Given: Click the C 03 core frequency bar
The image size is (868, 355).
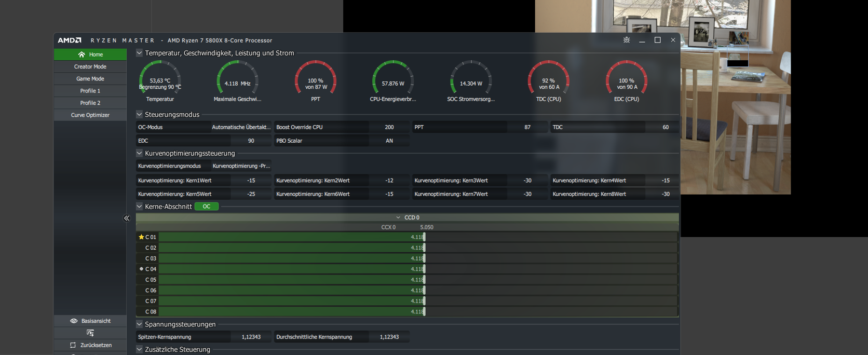Looking at the screenshot, I should pyautogui.click(x=418, y=258).
